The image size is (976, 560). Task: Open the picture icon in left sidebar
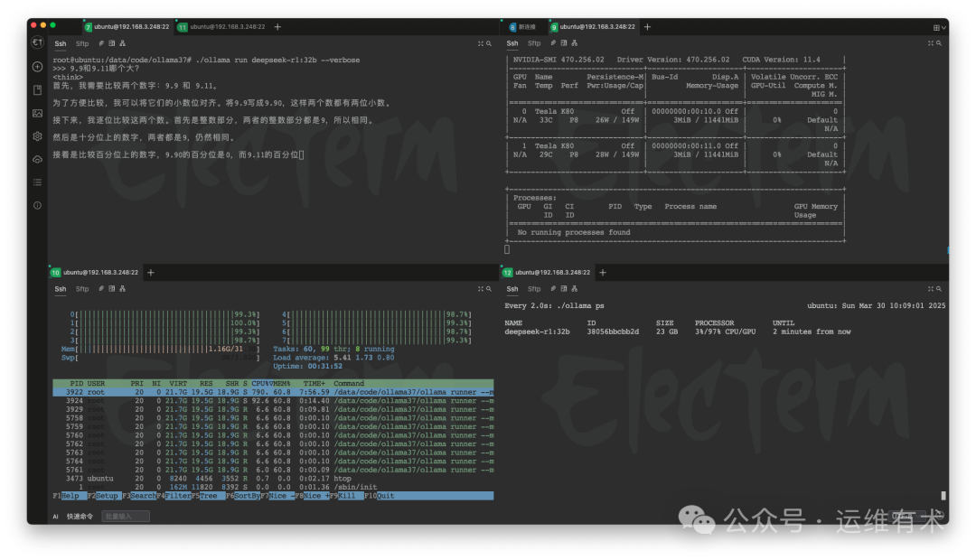click(x=37, y=113)
